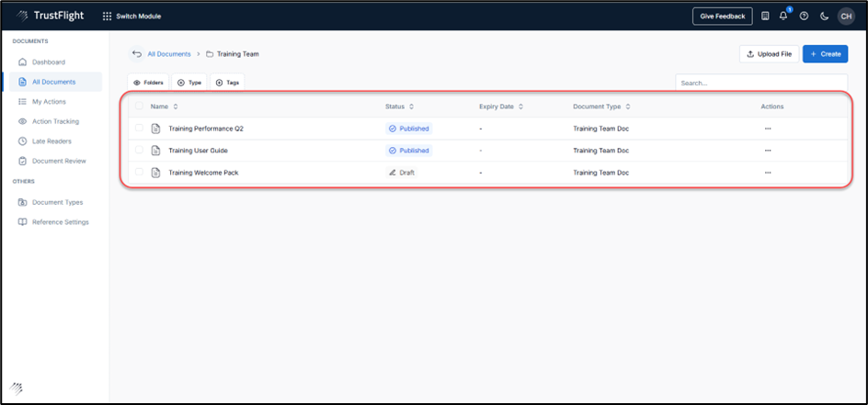Tick the Training Welcome Pack checkbox
Image resolution: width=868 pixels, height=405 pixels.
139,173
